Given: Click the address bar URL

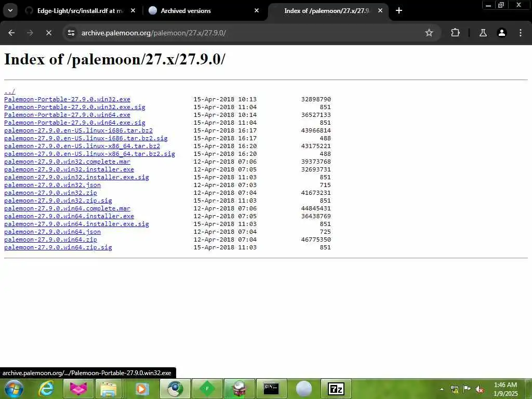Looking at the screenshot, I should click(x=153, y=33).
